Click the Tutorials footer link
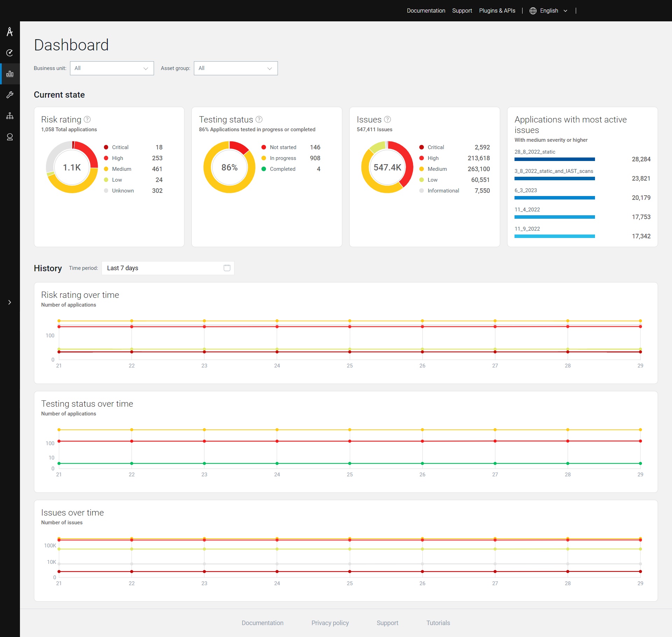Screen dimensions: 672x637 [x=438, y=623]
